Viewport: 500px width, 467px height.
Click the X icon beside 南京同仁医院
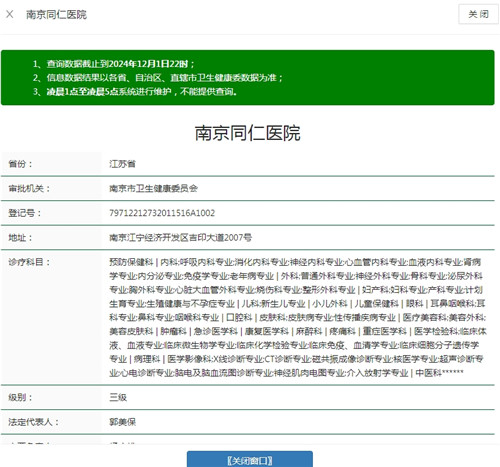pos(10,14)
